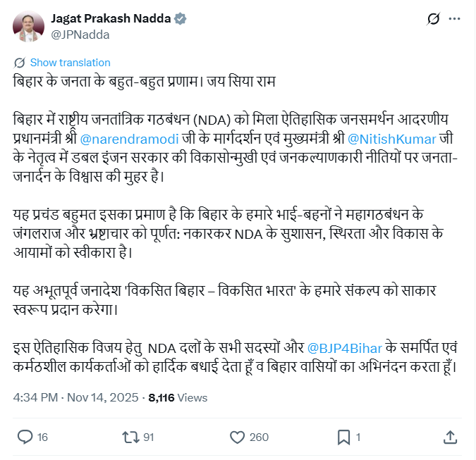Viewport: 476px width, 460px height.
Task: Click the Jagat Prakash Nadda display name
Action: click(x=111, y=19)
